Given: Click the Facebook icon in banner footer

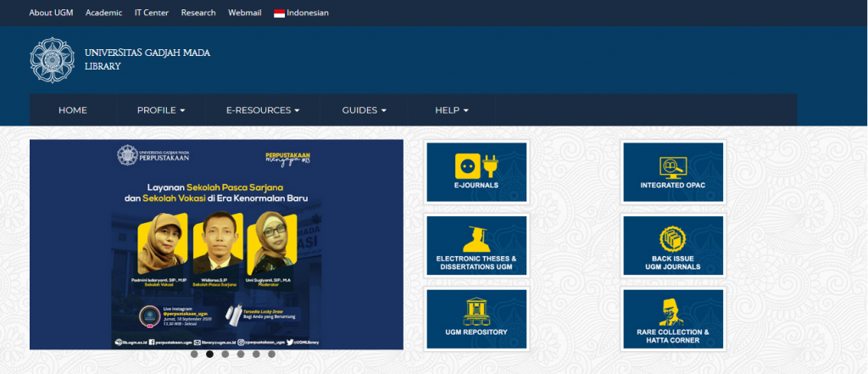Looking at the screenshot, I should 152,343.
